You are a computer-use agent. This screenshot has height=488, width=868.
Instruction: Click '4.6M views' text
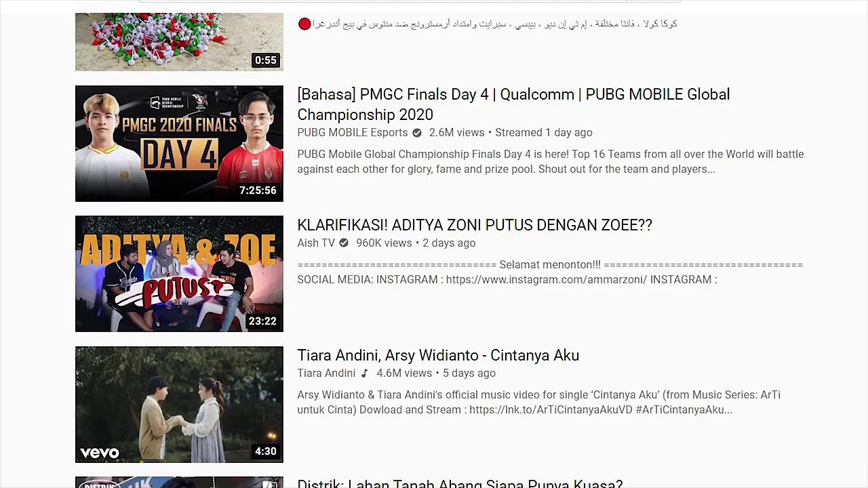404,373
